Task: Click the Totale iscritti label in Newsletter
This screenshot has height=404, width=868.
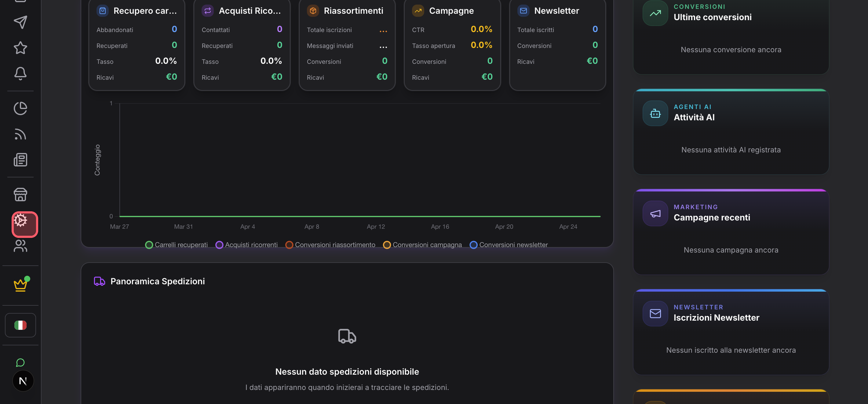Action: pyautogui.click(x=535, y=30)
